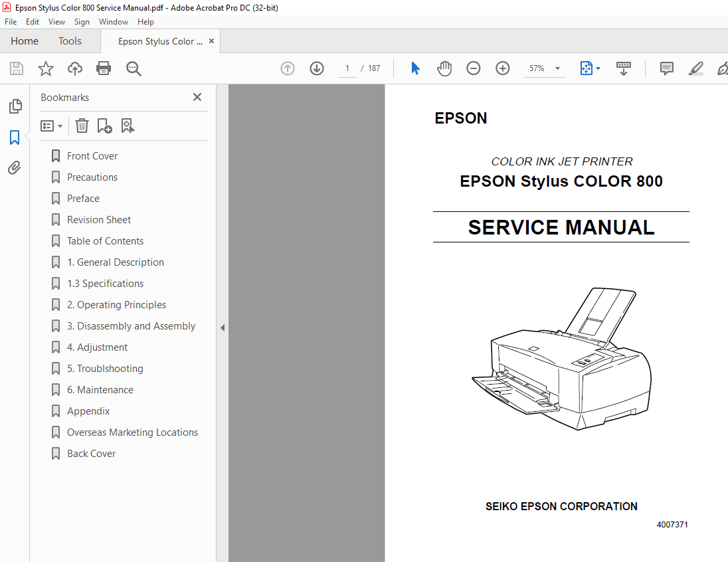The image size is (728, 562).
Task: Open the Page Thumbnails panel
Action: [x=15, y=106]
